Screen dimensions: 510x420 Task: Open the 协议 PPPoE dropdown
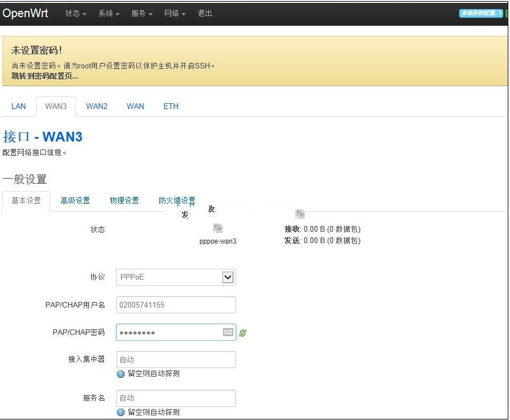point(176,277)
